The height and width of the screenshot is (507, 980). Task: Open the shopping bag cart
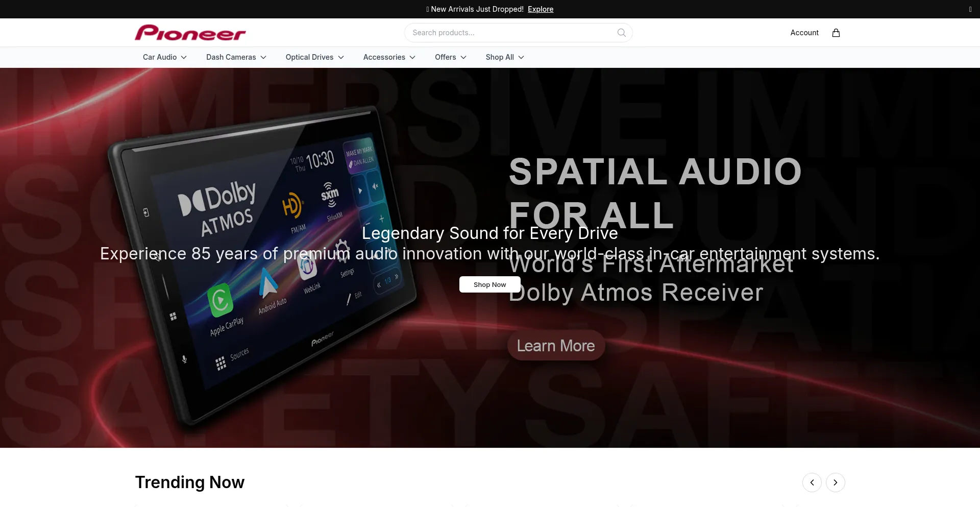coord(836,33)
